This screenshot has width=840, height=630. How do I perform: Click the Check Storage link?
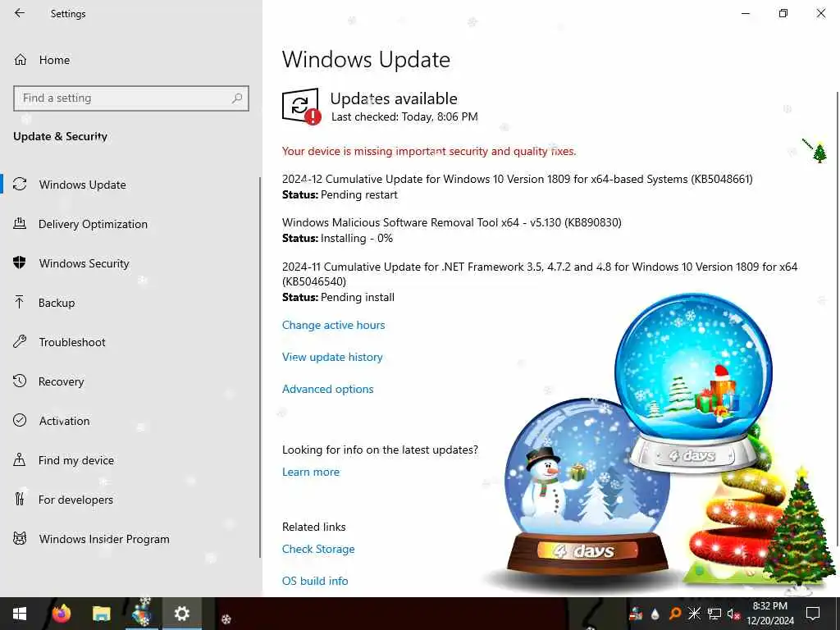coord(318,549)
